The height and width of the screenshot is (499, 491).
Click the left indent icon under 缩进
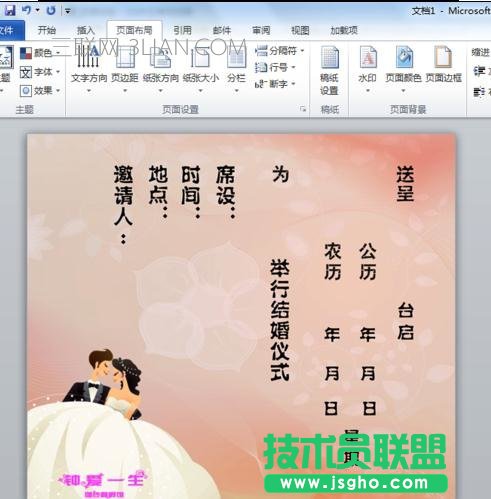coord(479,71)
